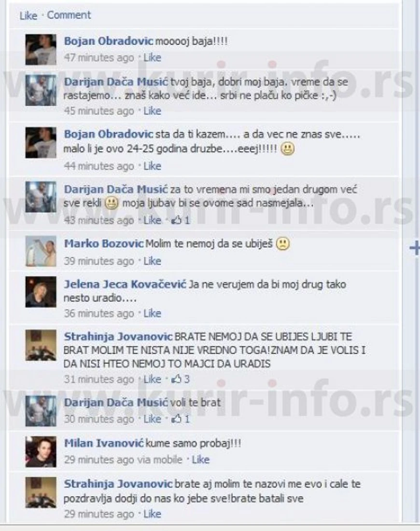Click the Comment link at top

69,15
